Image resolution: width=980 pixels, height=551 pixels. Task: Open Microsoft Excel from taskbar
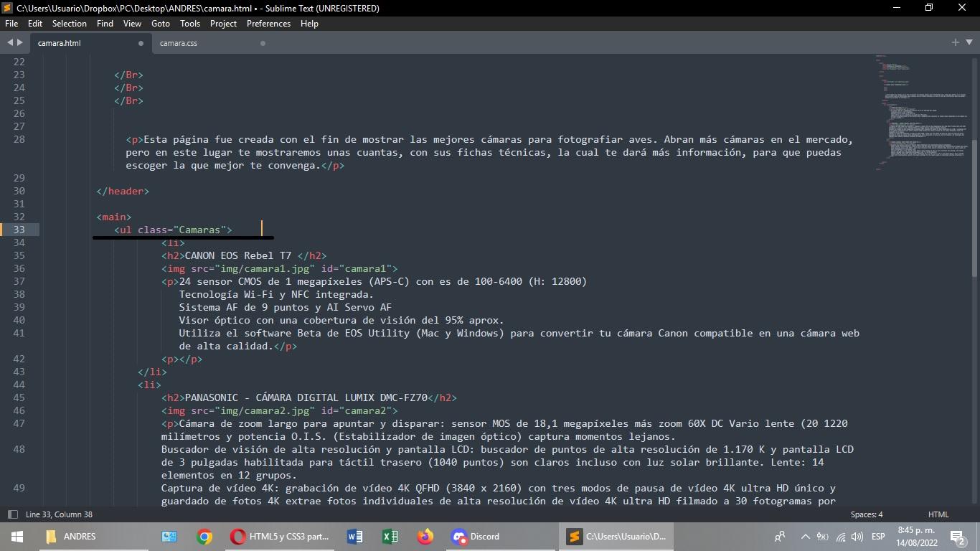point(390,537)
